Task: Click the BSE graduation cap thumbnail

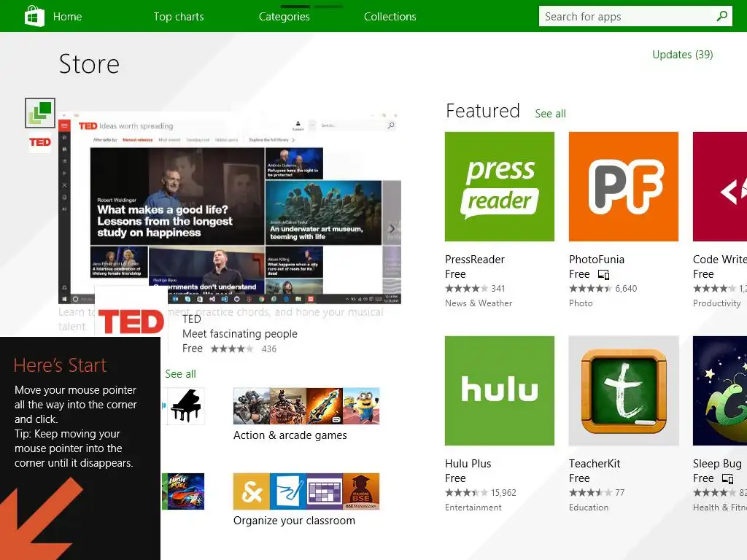Action: 361,491
